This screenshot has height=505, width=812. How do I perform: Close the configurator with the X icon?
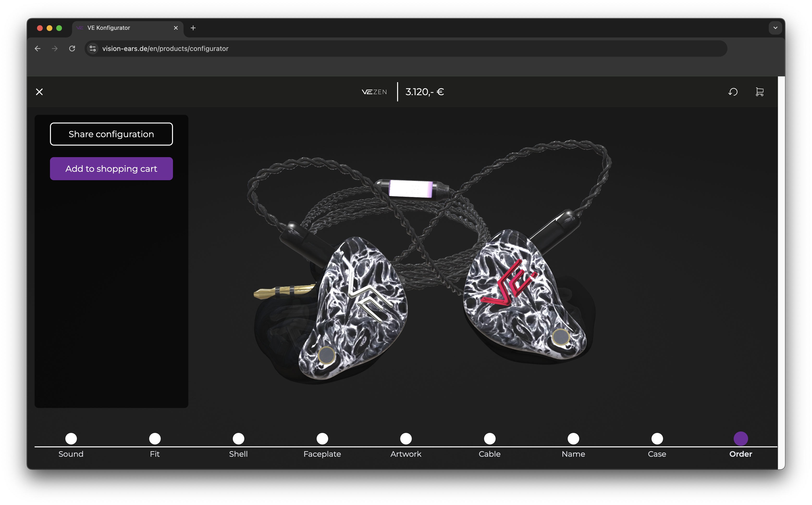[x=39, y=92]
